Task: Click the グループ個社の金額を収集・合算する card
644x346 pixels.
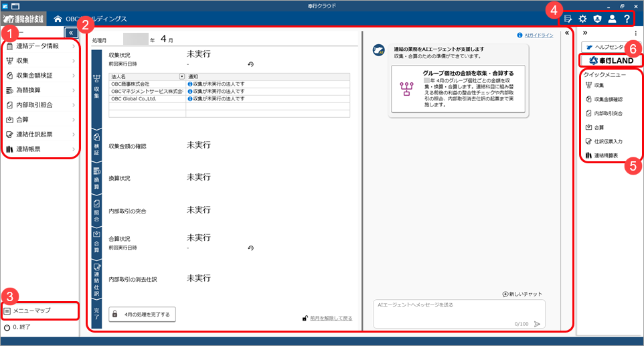Action: pos(458,88)
